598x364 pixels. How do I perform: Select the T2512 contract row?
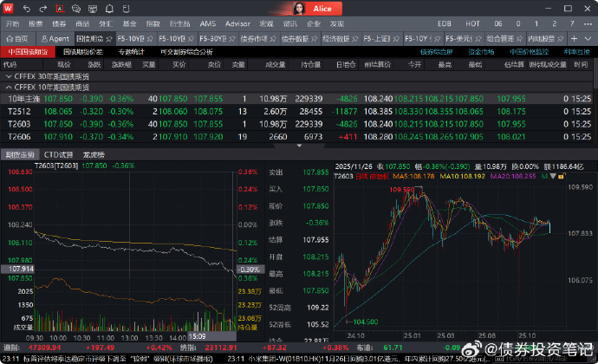[x=296, y=112]
